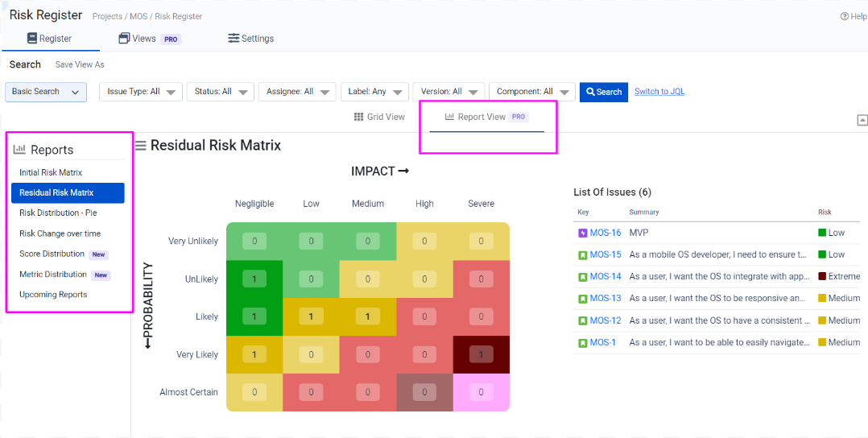The width and height of the screenshot is (868, 438).
Task: Click the blue Search button
Action: (x=603, y=92)
